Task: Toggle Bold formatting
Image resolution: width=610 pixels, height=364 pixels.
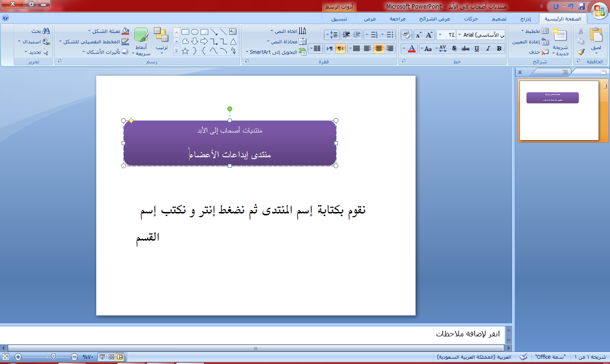Action: coord(499,48)
